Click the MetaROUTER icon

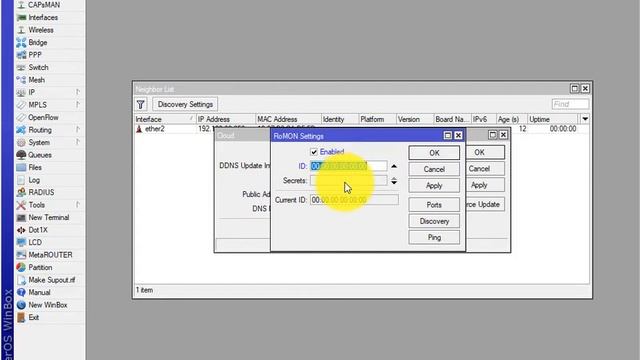21,255
